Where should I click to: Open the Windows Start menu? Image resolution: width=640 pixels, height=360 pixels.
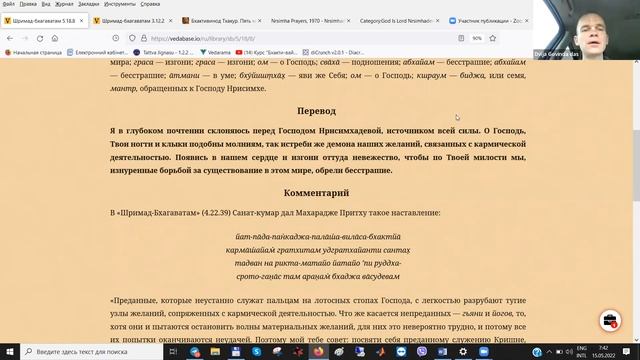10,351
